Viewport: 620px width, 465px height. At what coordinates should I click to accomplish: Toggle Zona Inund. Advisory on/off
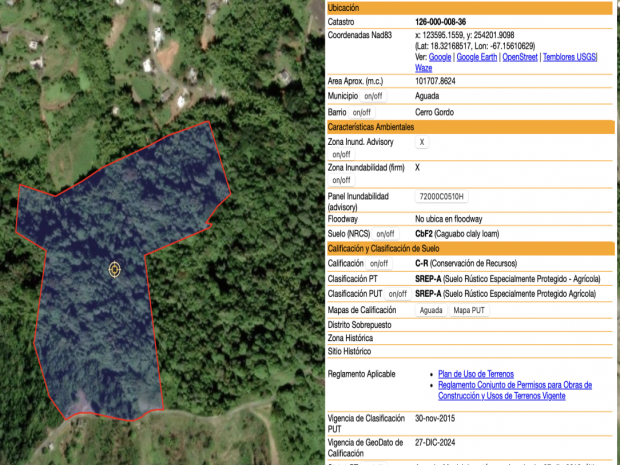[341, 155]
